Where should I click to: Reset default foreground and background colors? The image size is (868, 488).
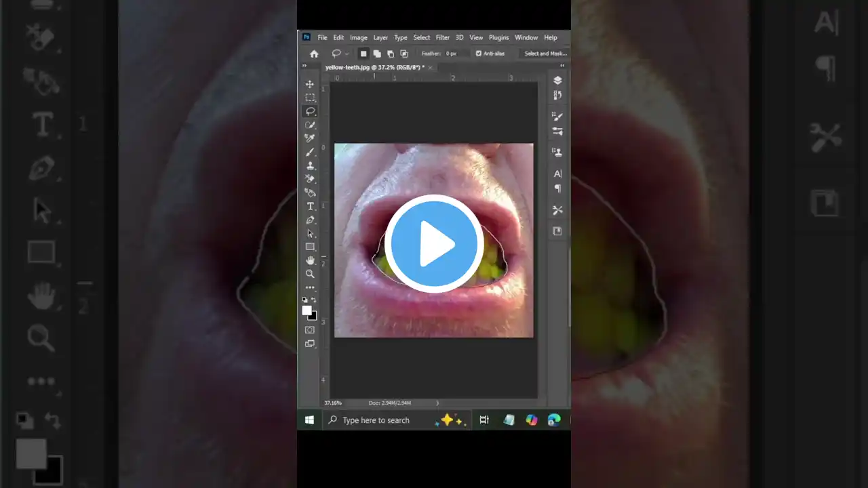(x=304, y=300)
